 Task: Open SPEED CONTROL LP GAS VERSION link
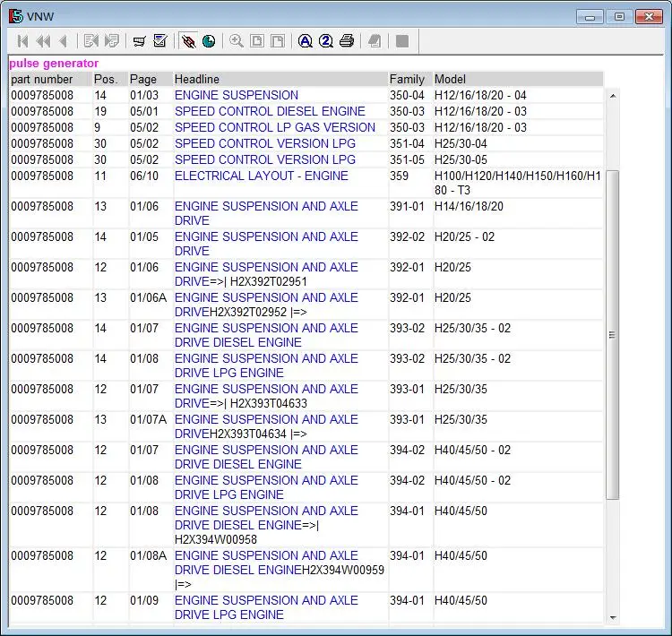click(274, 127)
